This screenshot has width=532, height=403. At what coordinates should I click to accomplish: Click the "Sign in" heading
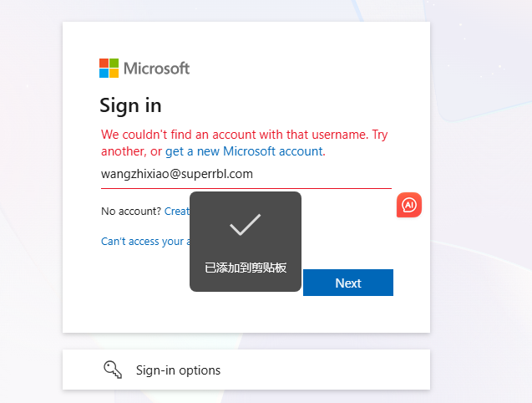tap(130, 105)
